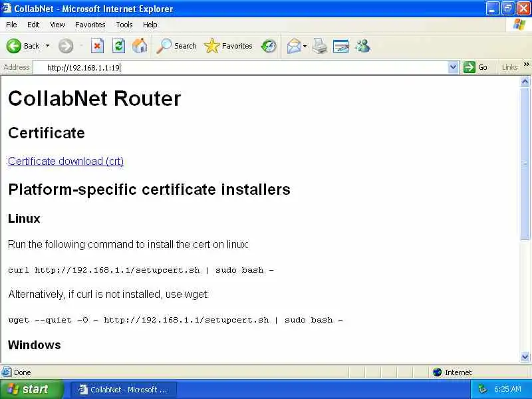
Task: Click the scrollbar up arrow
Action: [525, 81]
